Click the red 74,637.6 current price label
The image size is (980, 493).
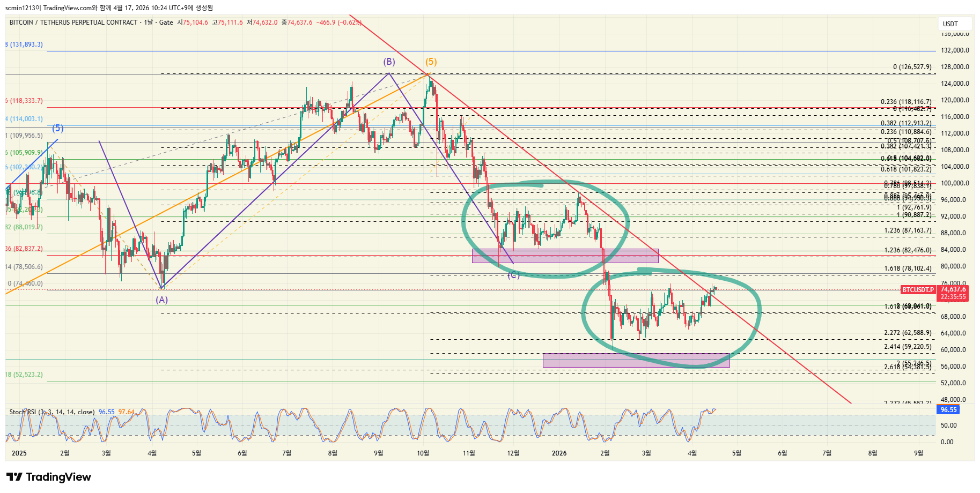coord(953,289)
